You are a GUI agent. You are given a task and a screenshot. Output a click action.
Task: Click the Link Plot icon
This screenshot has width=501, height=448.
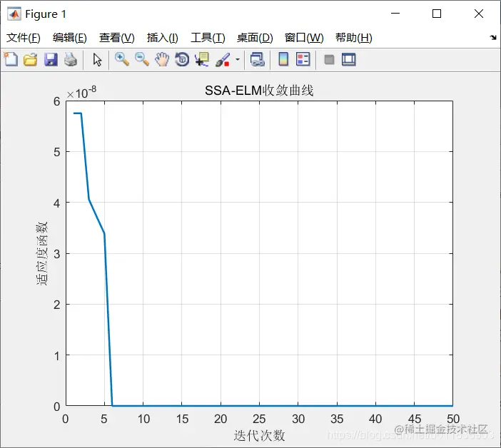258,60
